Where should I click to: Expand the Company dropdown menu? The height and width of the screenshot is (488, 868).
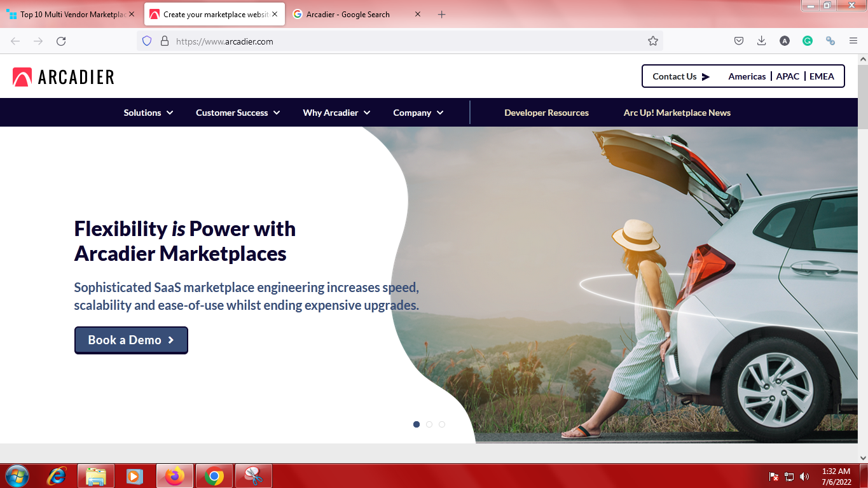click(418, 113)
